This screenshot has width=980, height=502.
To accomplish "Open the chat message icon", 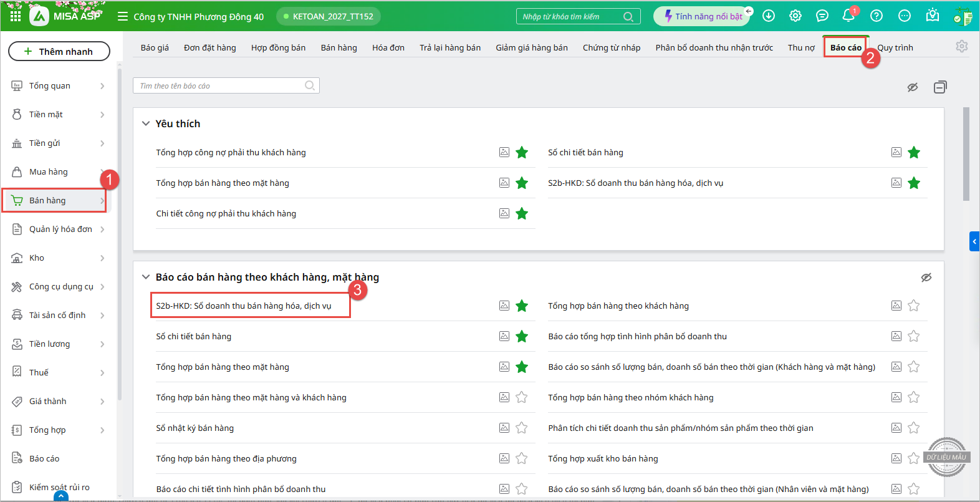I will tap(822, 16).
